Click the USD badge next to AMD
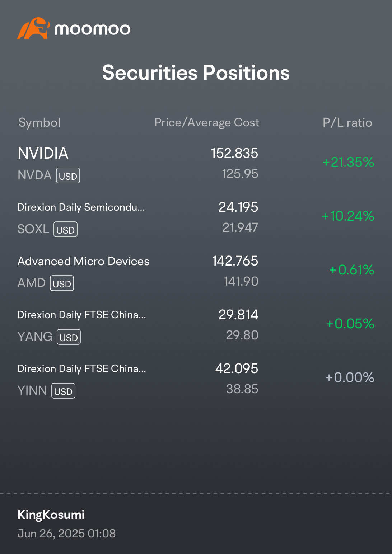 pyautogui.click(x=62, y=283)
